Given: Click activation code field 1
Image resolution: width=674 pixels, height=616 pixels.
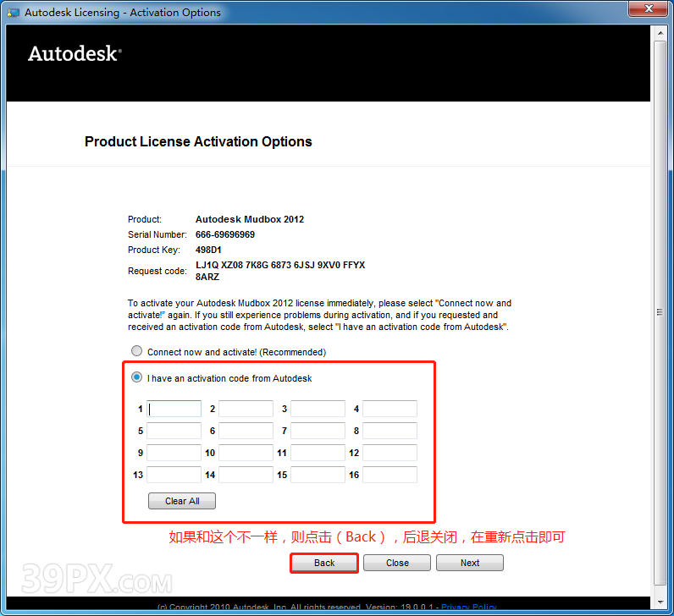Looking at the screenshot, I should (174, 409).
